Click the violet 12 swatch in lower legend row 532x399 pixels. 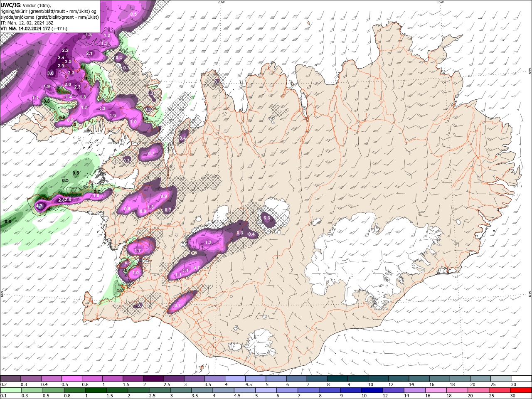[394, 390]
